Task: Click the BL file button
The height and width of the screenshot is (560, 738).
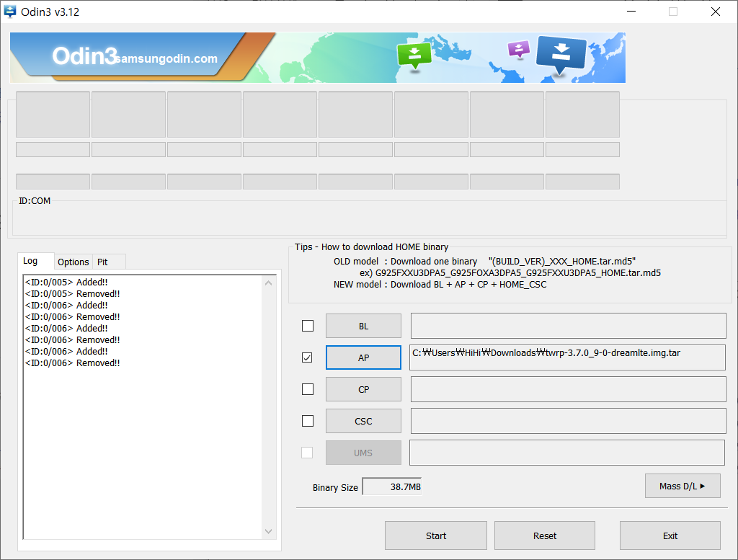Action: coord(363,326)
